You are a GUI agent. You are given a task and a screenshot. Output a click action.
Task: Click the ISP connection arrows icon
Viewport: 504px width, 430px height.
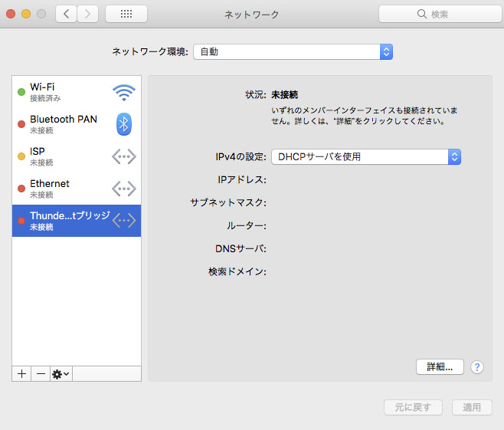pos(124,156)
